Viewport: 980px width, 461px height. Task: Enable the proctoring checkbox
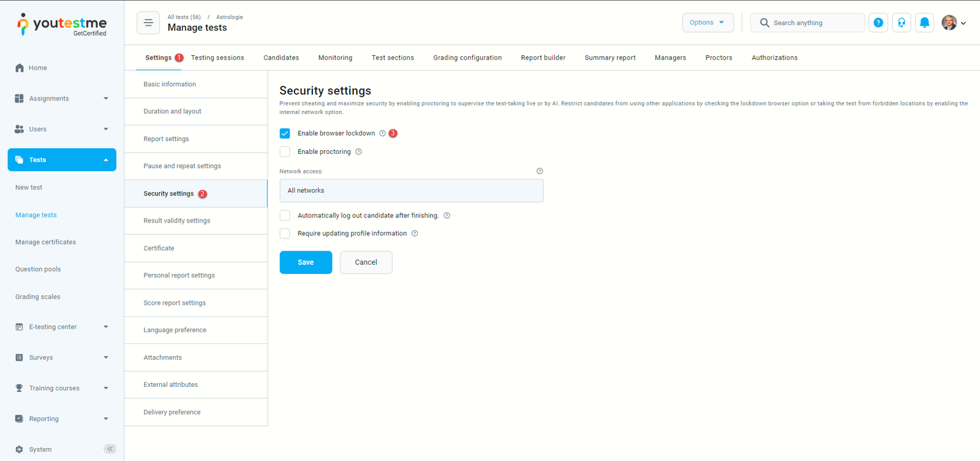[x=285, y=151]
